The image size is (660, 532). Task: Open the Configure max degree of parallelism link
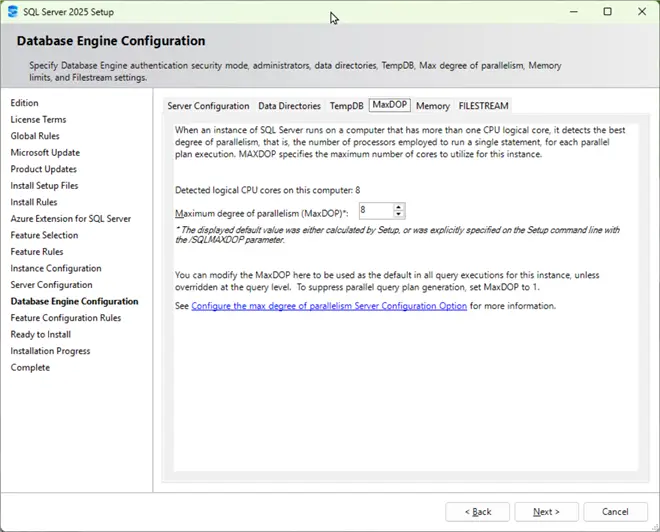329,306
